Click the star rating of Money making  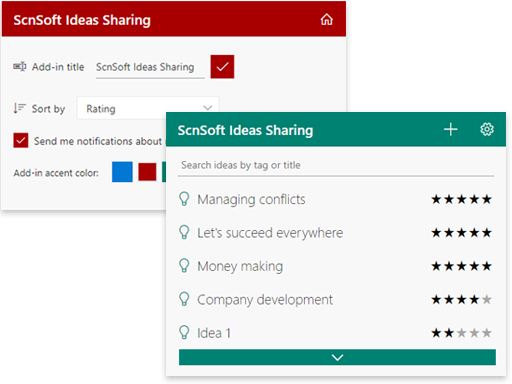click(461, 266)
